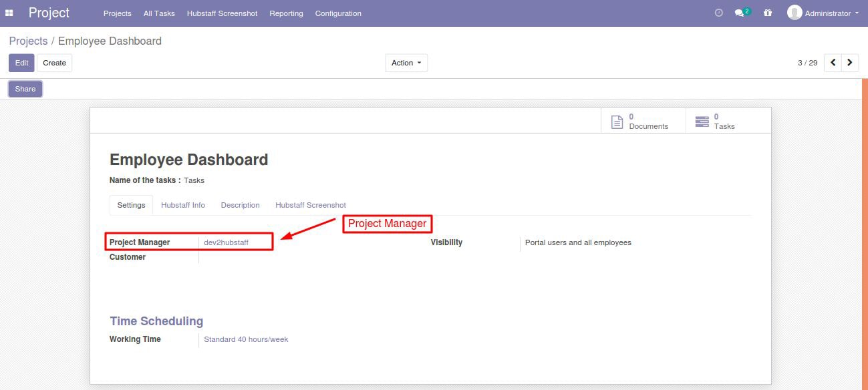Switch to the Description tab
868x390 pixels.
pyautogui.click(x=241, y=205)
